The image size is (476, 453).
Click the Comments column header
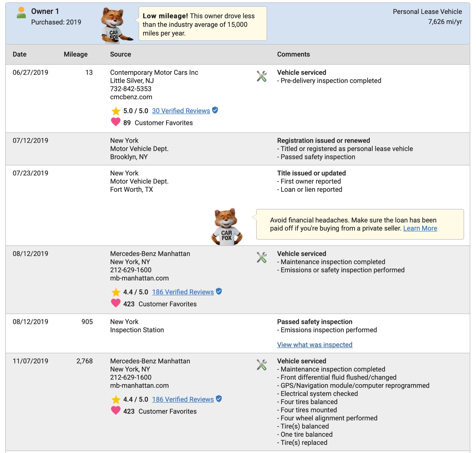coord(294,54)
